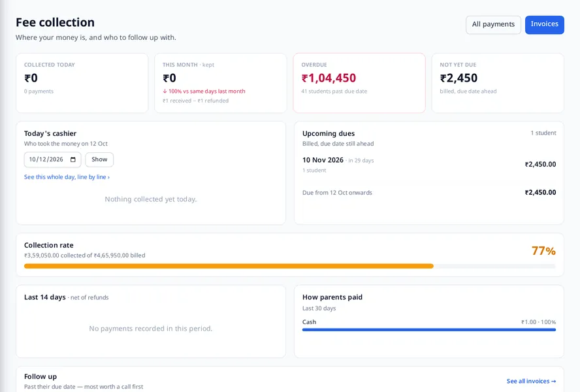Click '₹1.00 · 100%' cash share value
This screenshot has width=580, height=392.
point(539,322)
